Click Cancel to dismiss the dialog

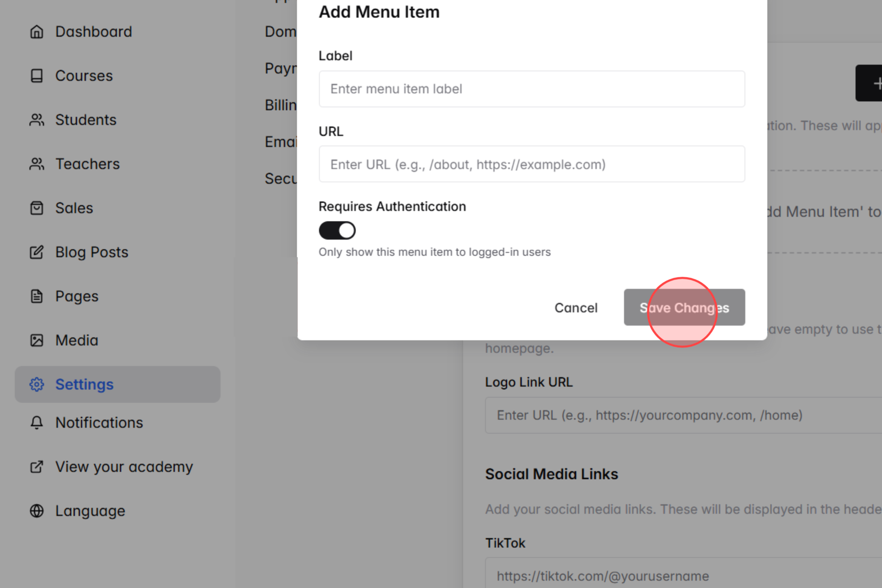(x=576, y=308)
